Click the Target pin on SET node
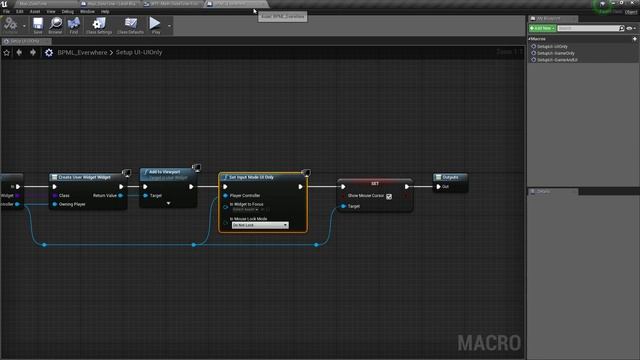The image size is (640, 360). pyautogui.click(x=343, y=206)
